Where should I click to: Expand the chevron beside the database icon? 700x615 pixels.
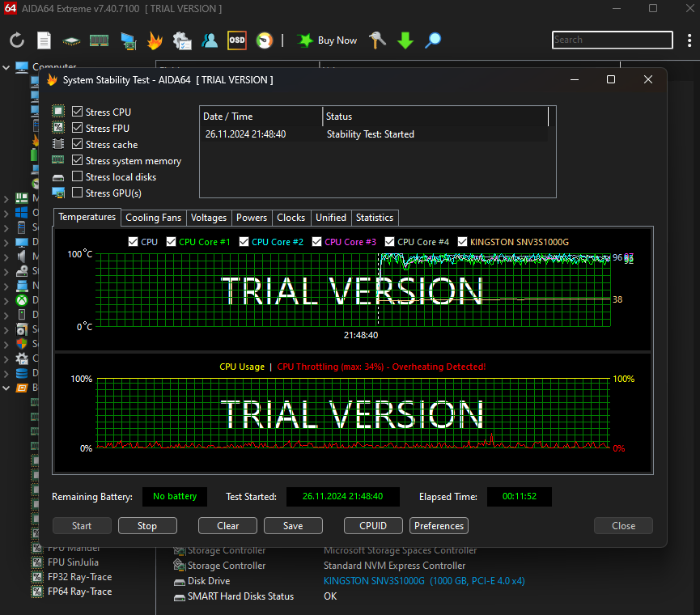point(6,373)
